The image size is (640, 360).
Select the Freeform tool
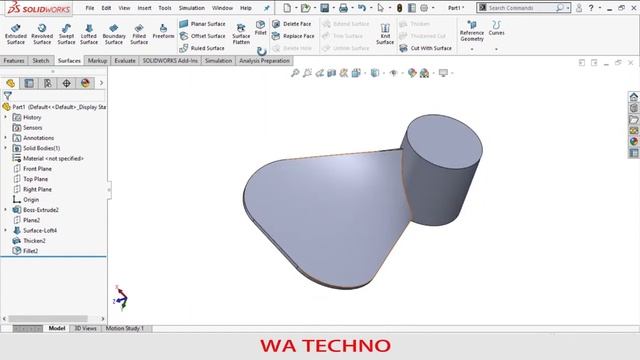163,31
